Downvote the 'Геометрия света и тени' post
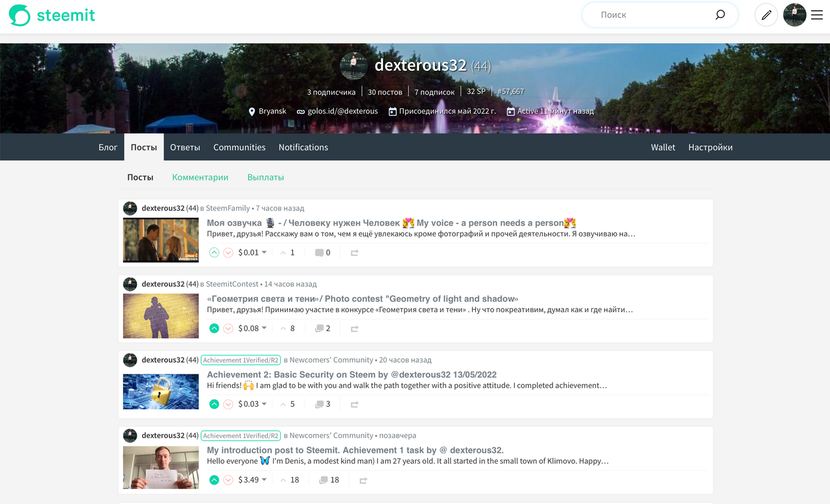The width and height of the screenshot is (830, 504). pos(228,328)
